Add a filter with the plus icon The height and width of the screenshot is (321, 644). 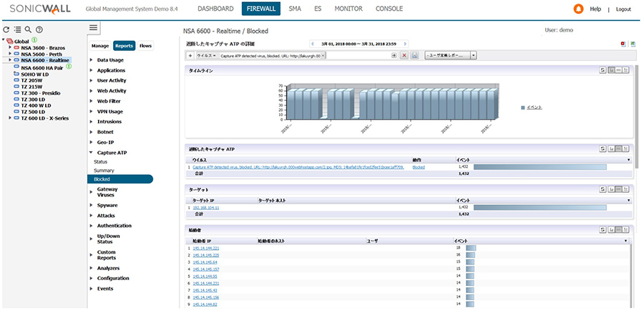click(190, 55)
